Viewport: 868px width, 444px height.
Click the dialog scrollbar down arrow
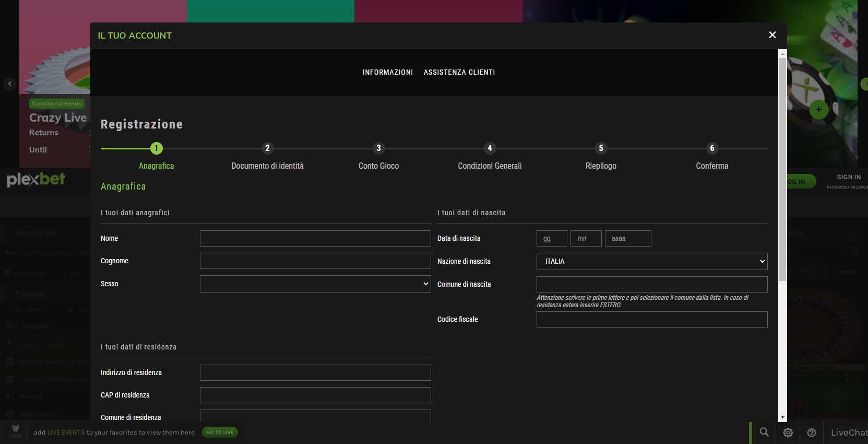pos(782,418)
